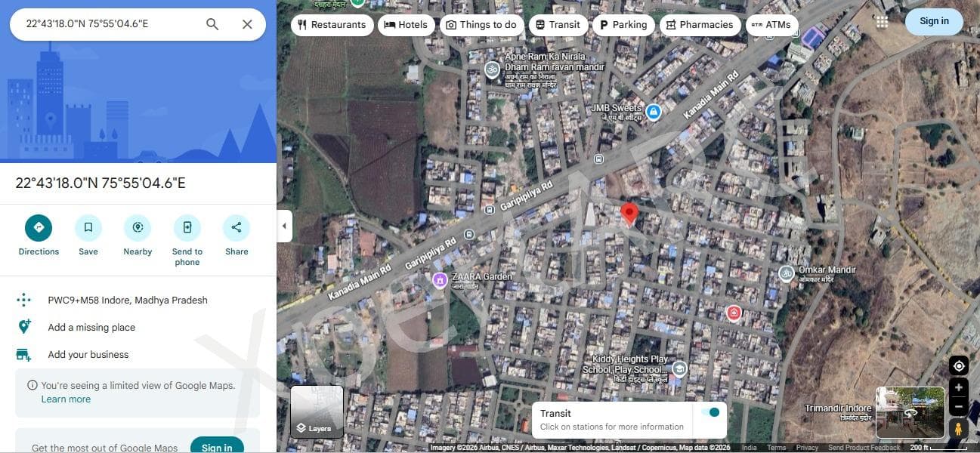Zoom out on the map

(959, 406)
